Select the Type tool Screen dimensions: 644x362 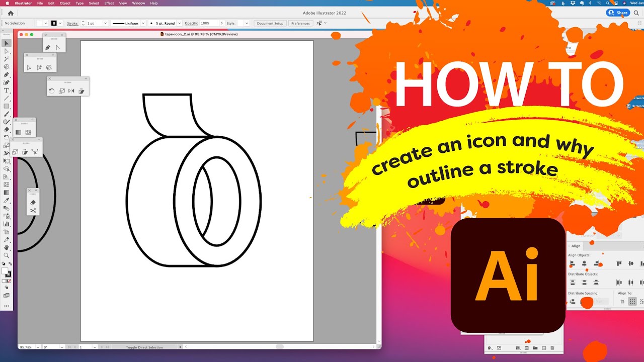[7, 90]
